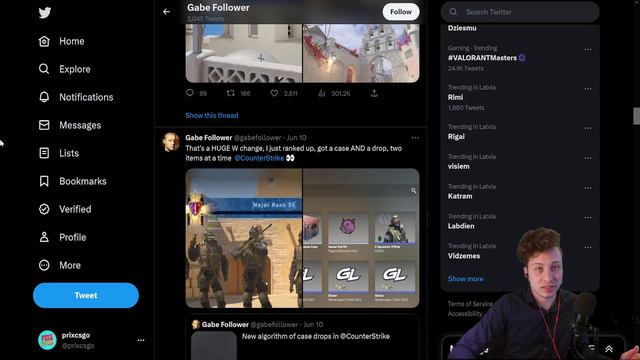This screenshot has height=360, width=640.
Task: Open options for #VALORANTMasters trend
Action: [588, 49]
